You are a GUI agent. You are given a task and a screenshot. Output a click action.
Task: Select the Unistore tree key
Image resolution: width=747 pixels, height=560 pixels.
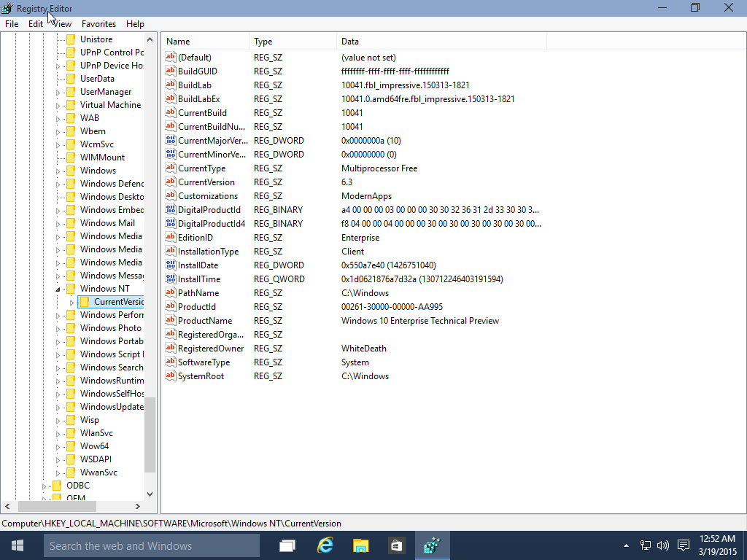click(x=96, y=39)
